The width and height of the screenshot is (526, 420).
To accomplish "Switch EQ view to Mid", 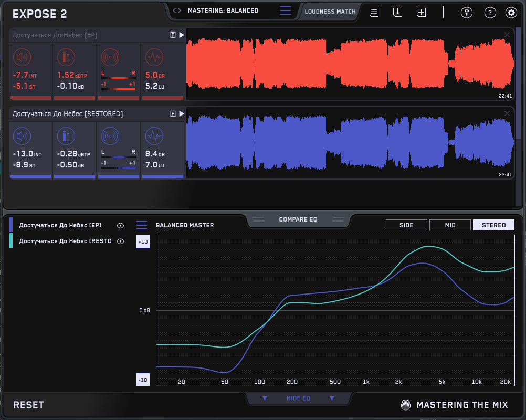I will click(x=450, y=225).
